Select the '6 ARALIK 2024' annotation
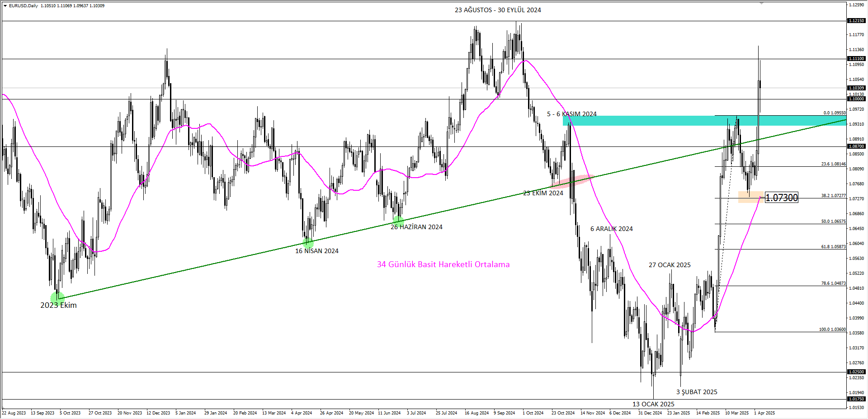Viewport: 868px width, 419px height. point(611,229)
